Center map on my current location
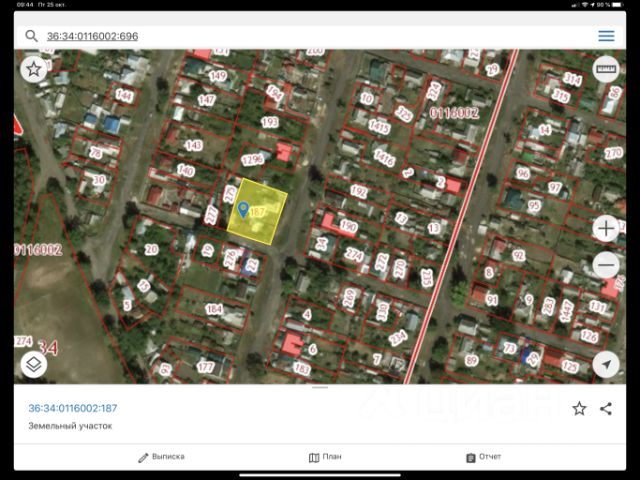 (605, 364)
